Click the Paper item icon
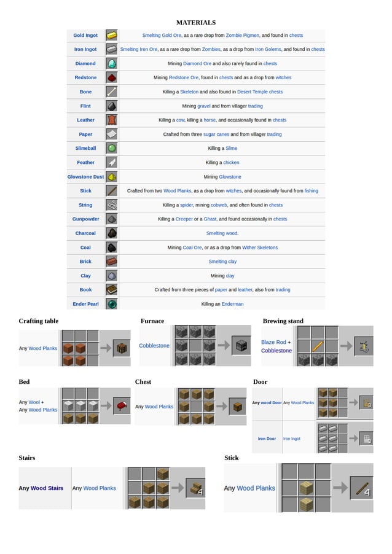 (x=112, y=135)
